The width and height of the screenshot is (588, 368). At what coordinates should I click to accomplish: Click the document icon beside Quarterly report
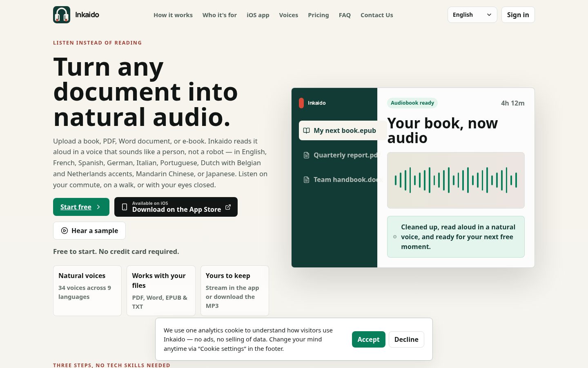(x=306, y=155)
